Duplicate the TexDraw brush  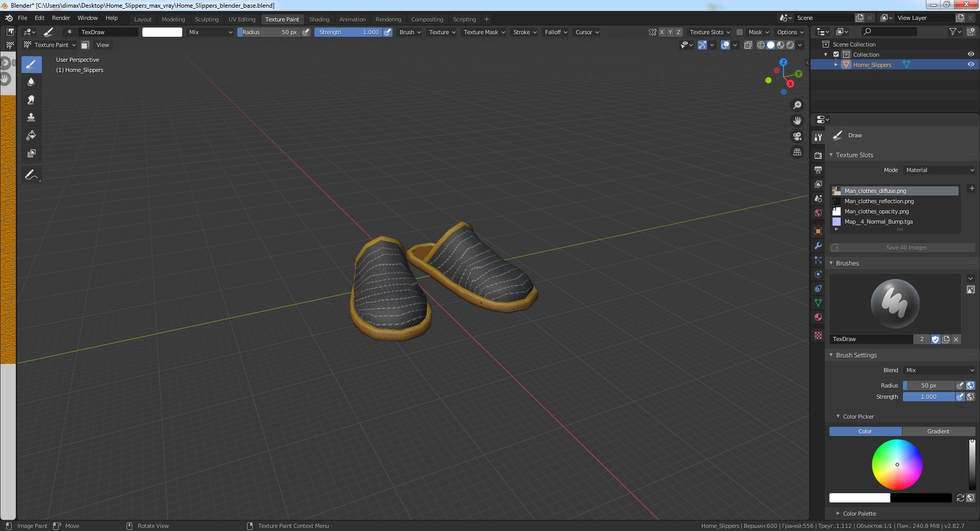[x=946, y=340]
